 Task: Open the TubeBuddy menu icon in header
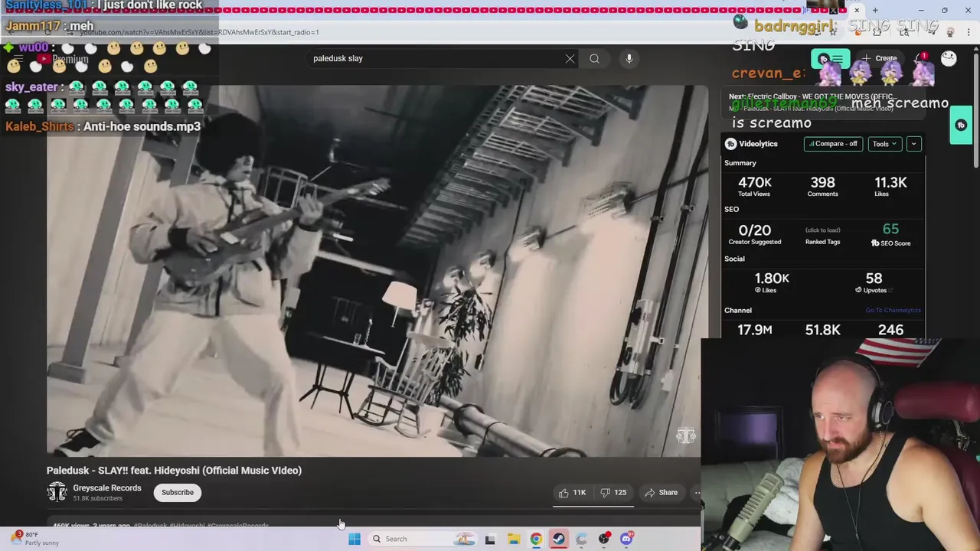(x=830, y=59)
